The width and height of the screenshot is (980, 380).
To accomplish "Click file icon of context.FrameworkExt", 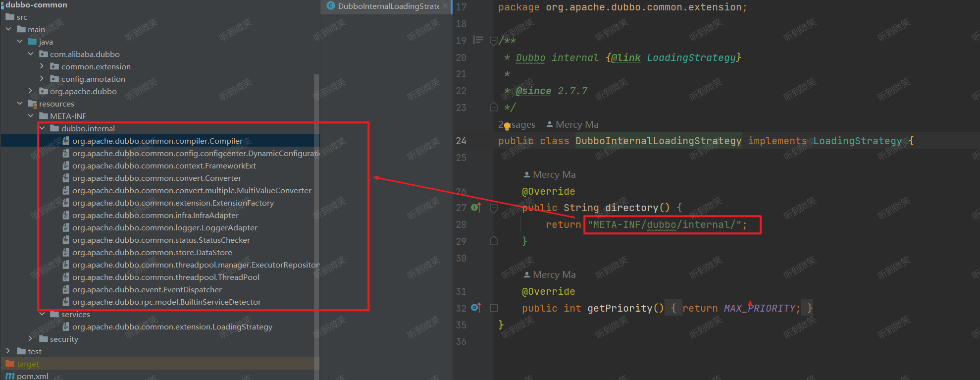I will (x=66, y=165).
